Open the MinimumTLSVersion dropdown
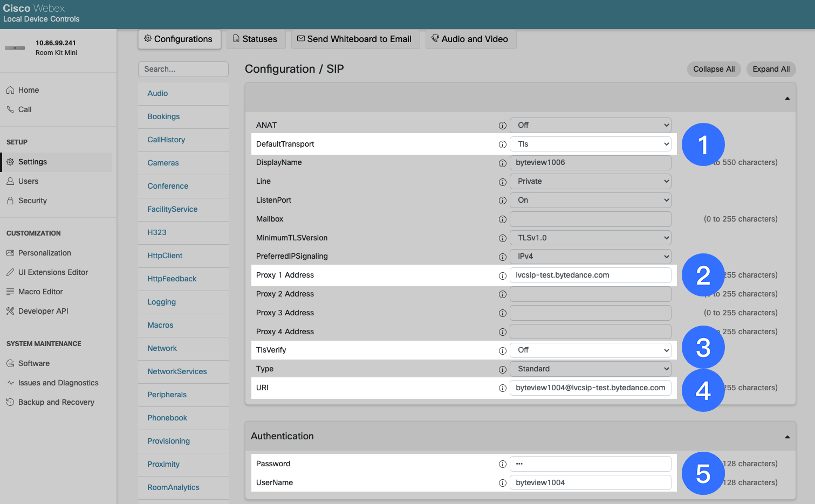 (590, 238)
